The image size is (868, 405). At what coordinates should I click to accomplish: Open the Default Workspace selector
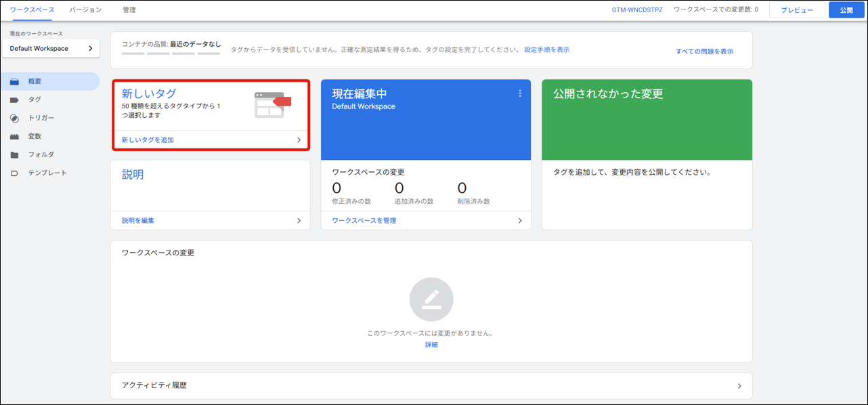[x=51, y=49]
